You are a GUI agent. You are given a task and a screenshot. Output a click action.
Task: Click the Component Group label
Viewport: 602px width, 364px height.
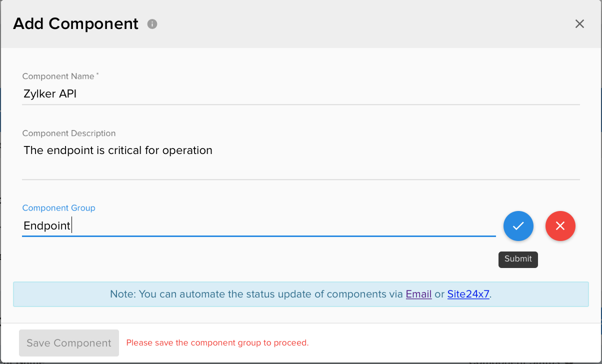coord(58,207)
